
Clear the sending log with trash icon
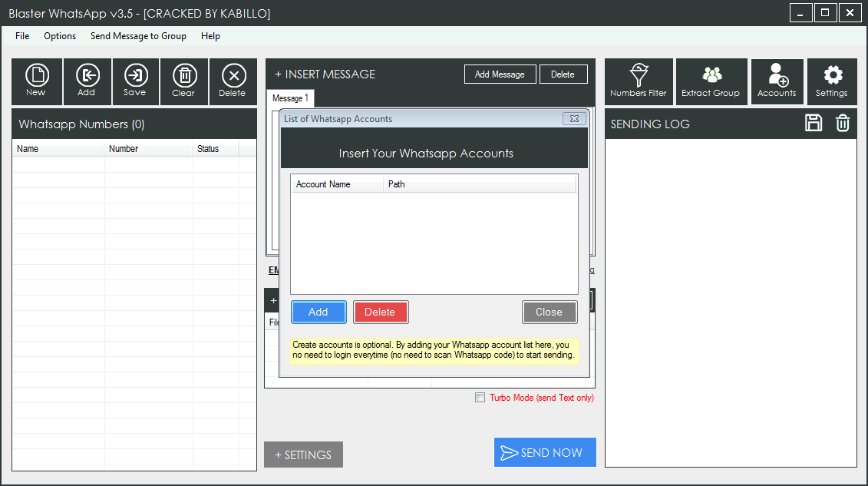click(x=843, y=123)
